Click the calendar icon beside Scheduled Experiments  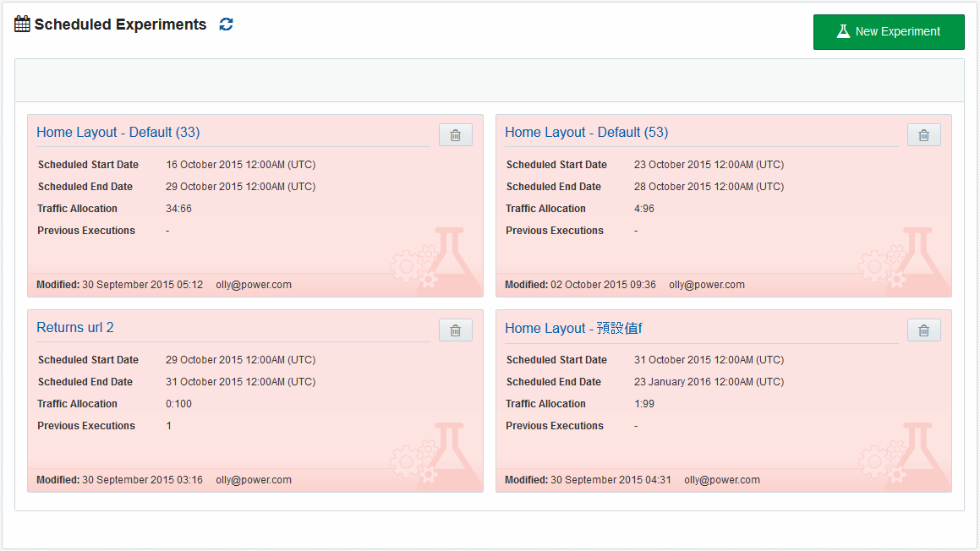click(22, 25)
